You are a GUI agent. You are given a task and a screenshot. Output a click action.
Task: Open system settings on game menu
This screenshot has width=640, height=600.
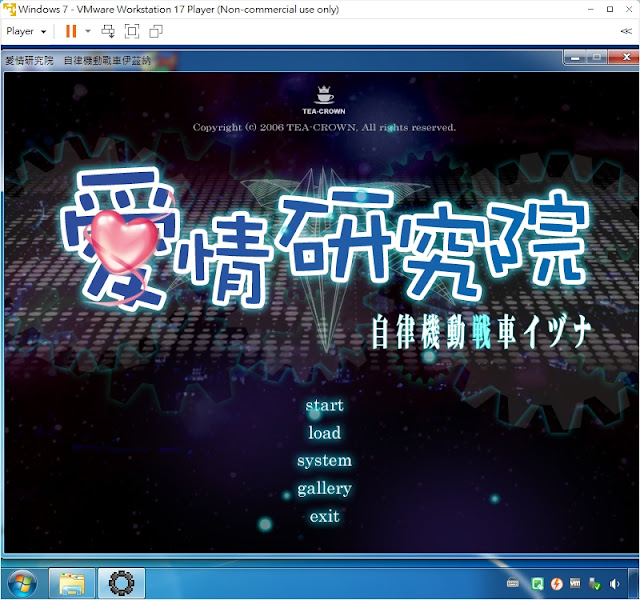324,460
